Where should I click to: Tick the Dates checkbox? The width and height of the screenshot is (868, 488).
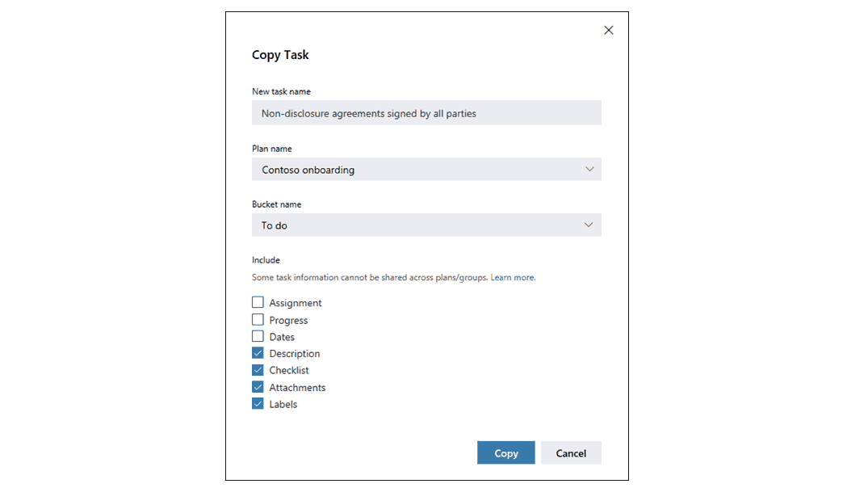(258, 336)
